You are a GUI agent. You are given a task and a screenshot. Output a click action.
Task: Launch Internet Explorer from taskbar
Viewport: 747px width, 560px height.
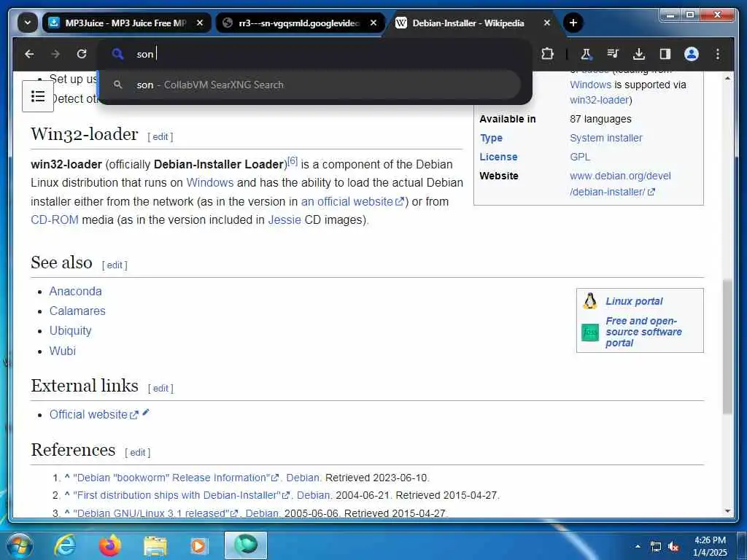pos(65,545)
